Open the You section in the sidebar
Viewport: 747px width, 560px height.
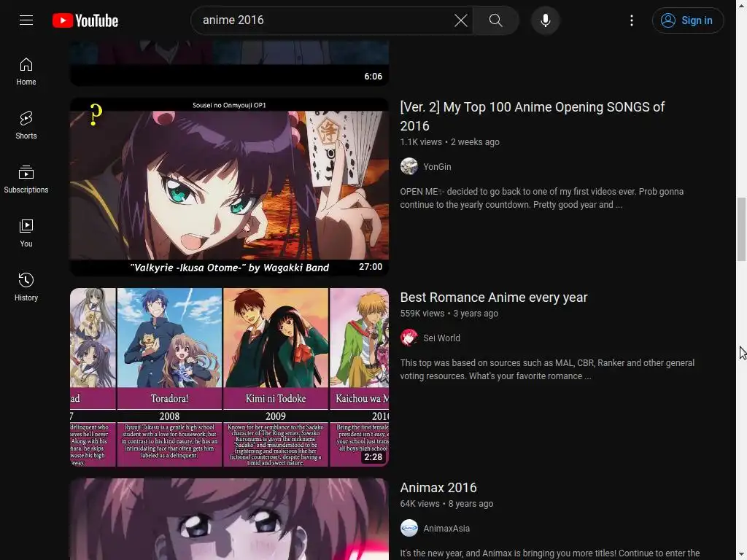point(26,233)
